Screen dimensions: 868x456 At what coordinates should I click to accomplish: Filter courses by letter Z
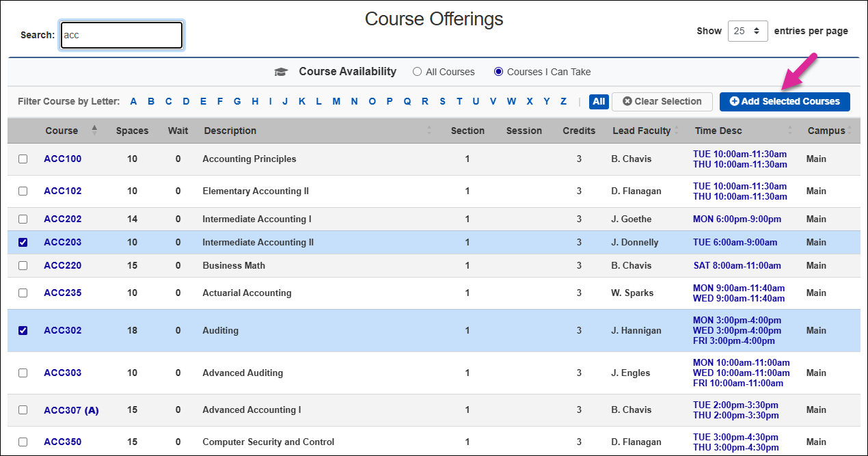pos(563,101)
